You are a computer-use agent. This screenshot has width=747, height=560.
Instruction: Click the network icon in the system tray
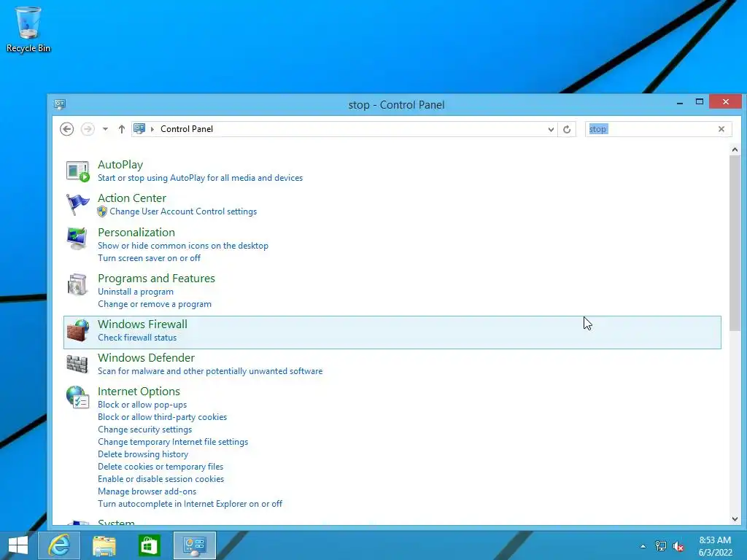point(661,546)
